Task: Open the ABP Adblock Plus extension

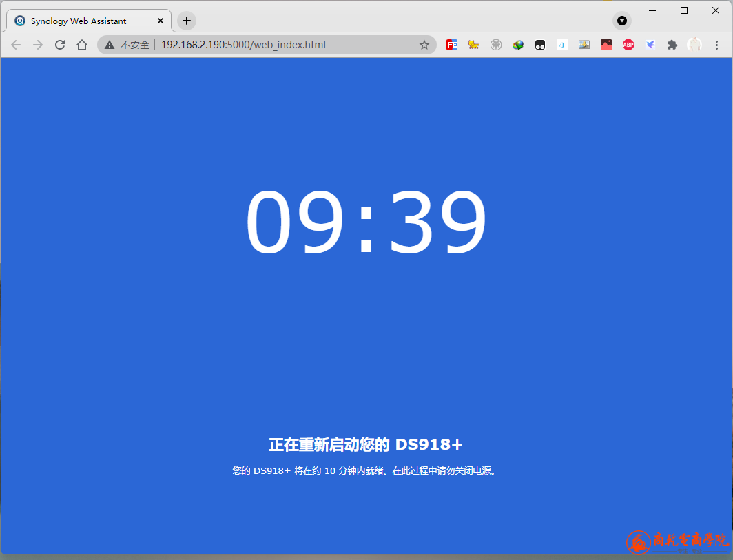Action: click(x=628, y=45)
